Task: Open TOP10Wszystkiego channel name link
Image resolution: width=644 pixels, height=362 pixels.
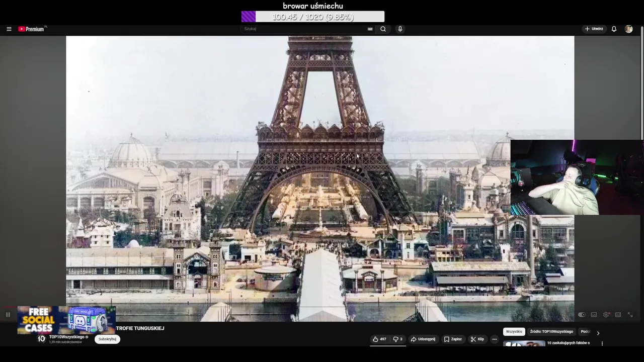Action: (x=66, y=337)
